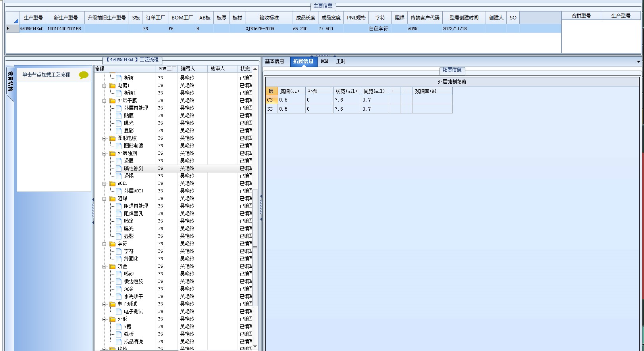644x351 pixels.
Task: Click the 验收标准 column header
Action: coord(269,18)
